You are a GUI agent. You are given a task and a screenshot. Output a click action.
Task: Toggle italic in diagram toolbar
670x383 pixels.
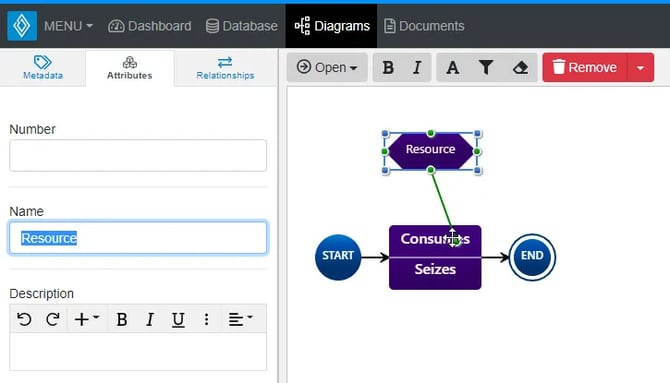point(417,67)
